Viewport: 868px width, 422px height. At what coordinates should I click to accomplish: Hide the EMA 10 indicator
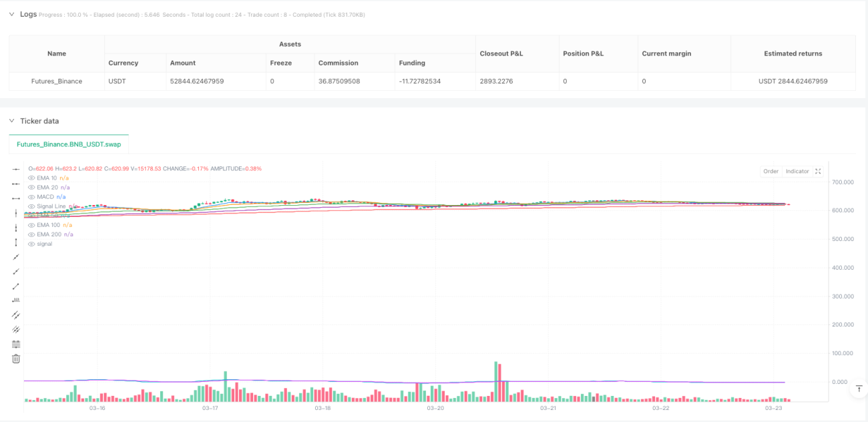pyautogui.click(x=31, y=178)
